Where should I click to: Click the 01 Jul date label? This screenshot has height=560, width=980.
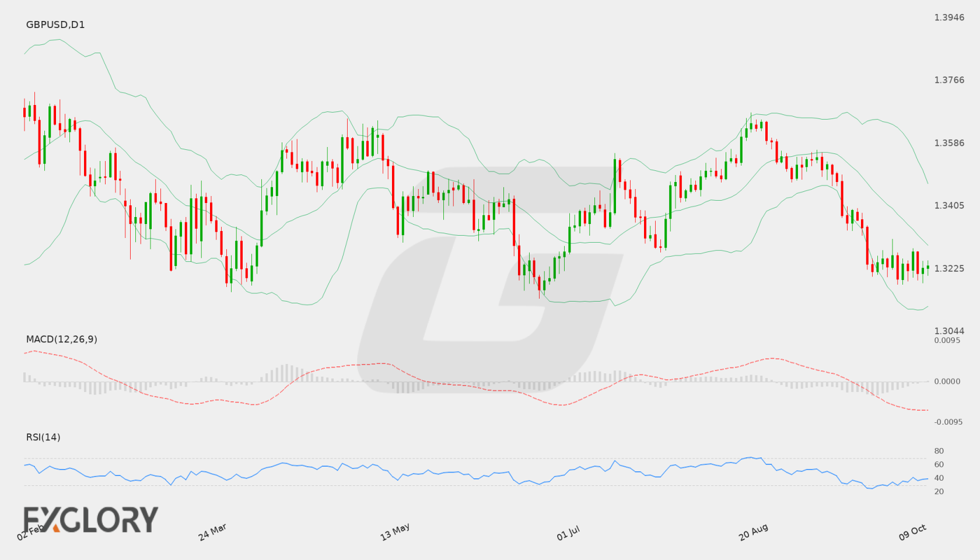(568, 533)
